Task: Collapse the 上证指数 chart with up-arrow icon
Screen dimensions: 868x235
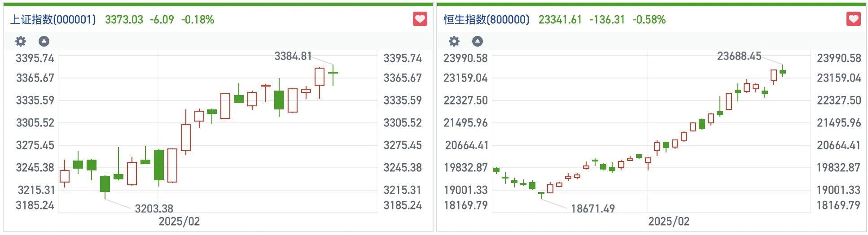Action: [x=44, y=42]
